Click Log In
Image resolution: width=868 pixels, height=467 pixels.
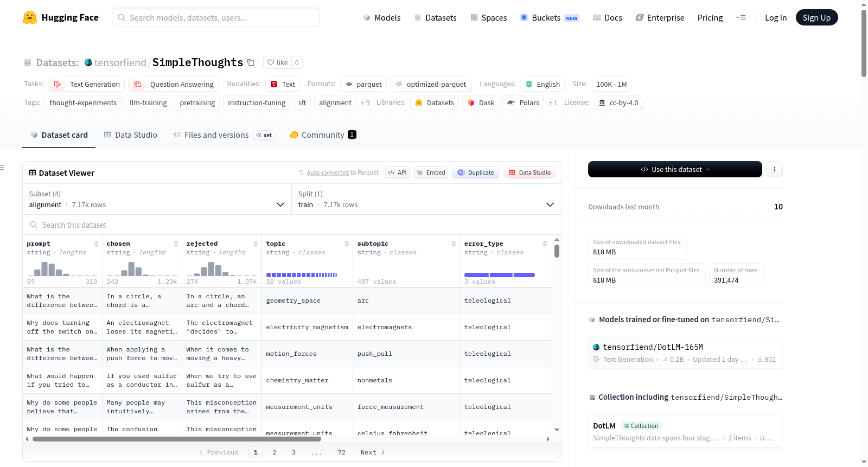pyautogui.click(x=776, y=17)
